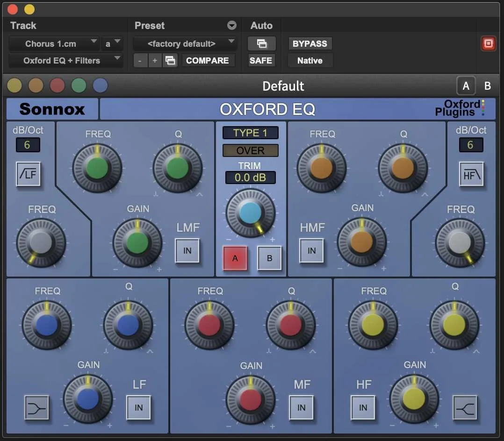Select the previous preset minus button
This screenshot has height=441, width=504.
coord(140,60)
